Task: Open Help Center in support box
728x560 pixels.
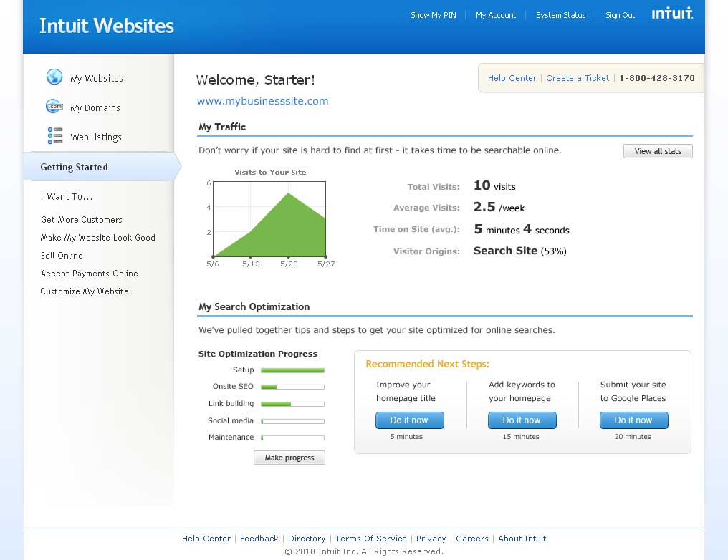Action: pos(512,78)
